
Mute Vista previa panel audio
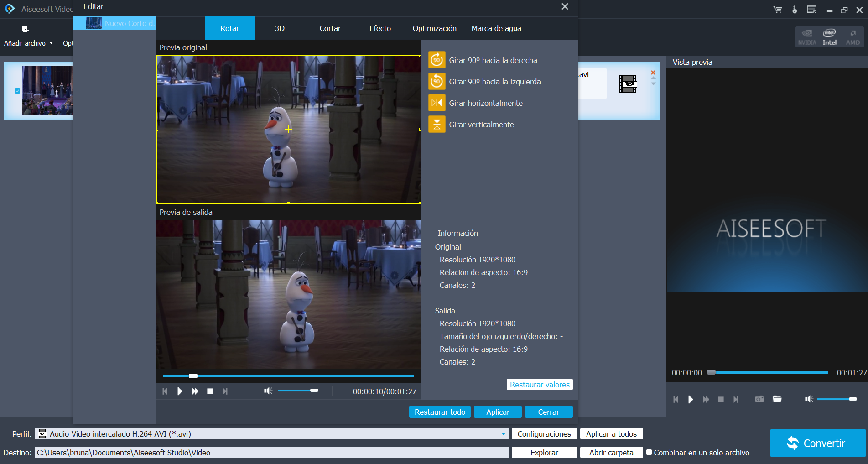pos(809,399)
